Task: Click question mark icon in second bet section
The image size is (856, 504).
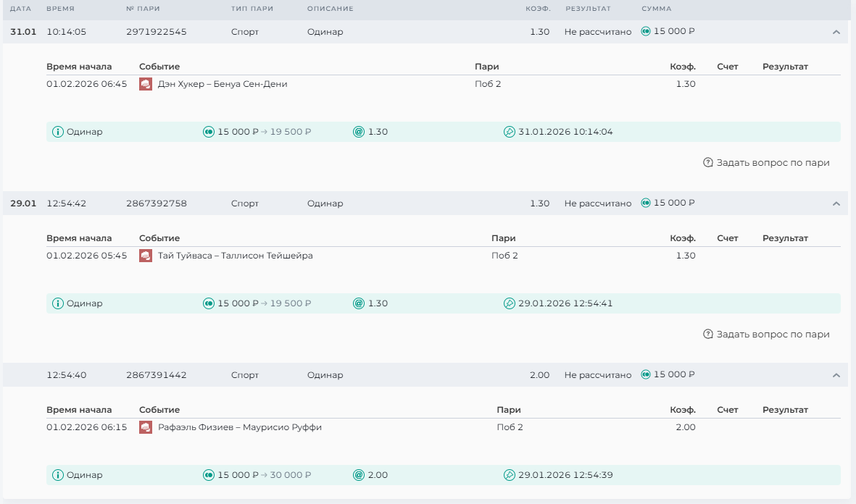Action: coord(708,335)
